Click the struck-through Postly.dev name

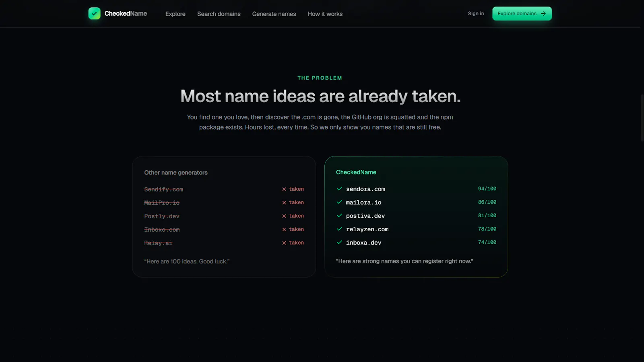(162, 216)
